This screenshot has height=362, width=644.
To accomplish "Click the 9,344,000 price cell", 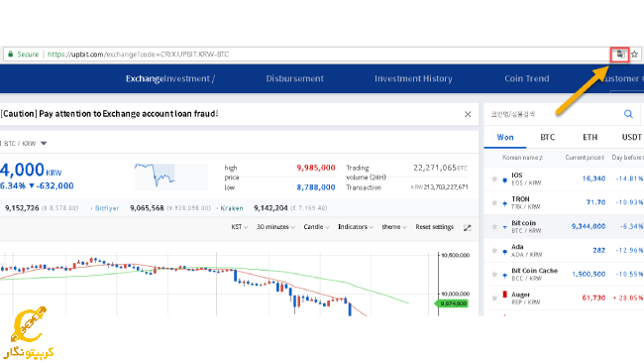I will tap(589, 226).
